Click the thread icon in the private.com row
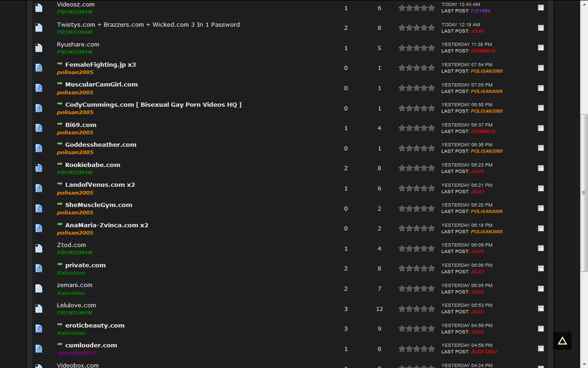This screenshot has width=588, height=368. tap(39, 269)
